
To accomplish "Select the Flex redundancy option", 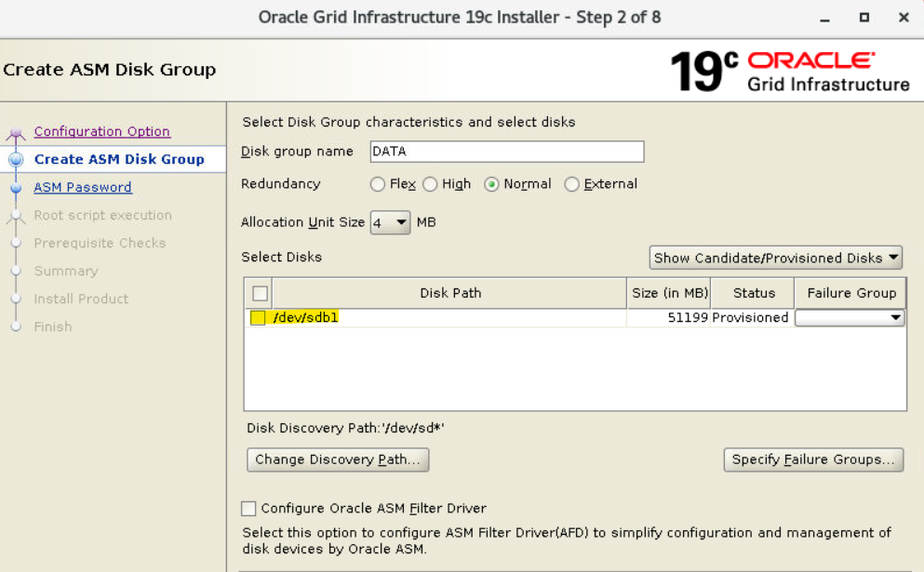I will point(378,184).
